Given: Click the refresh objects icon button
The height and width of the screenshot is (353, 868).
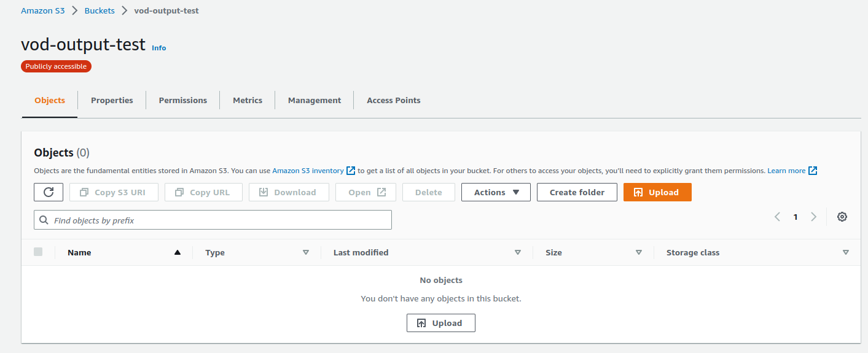Looking at the screenshot, I should click(49, 192).
